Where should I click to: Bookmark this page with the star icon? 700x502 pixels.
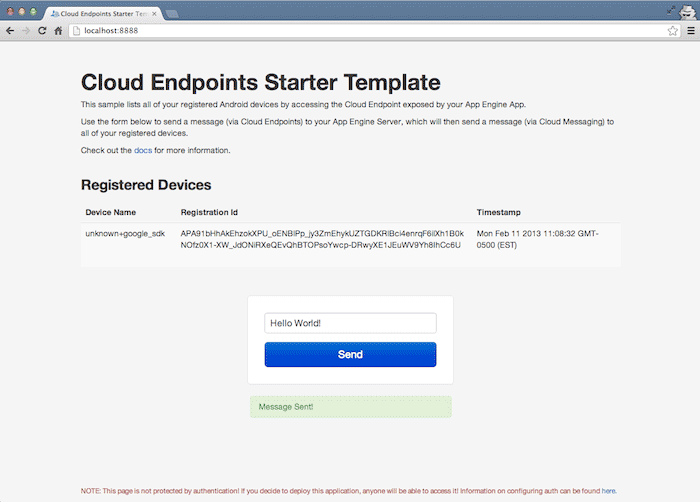point(673,31)
